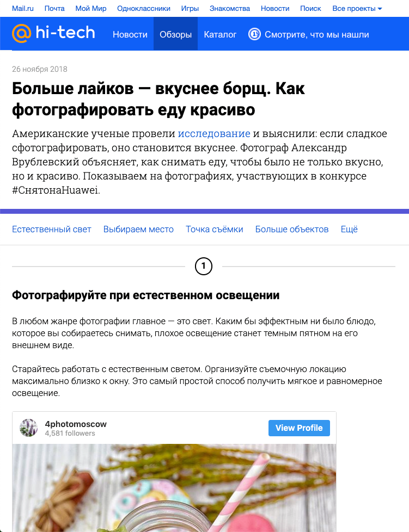Jump to Точка съёмки section
This screenshot has width=409, height=532.
[x=215, y=230]
